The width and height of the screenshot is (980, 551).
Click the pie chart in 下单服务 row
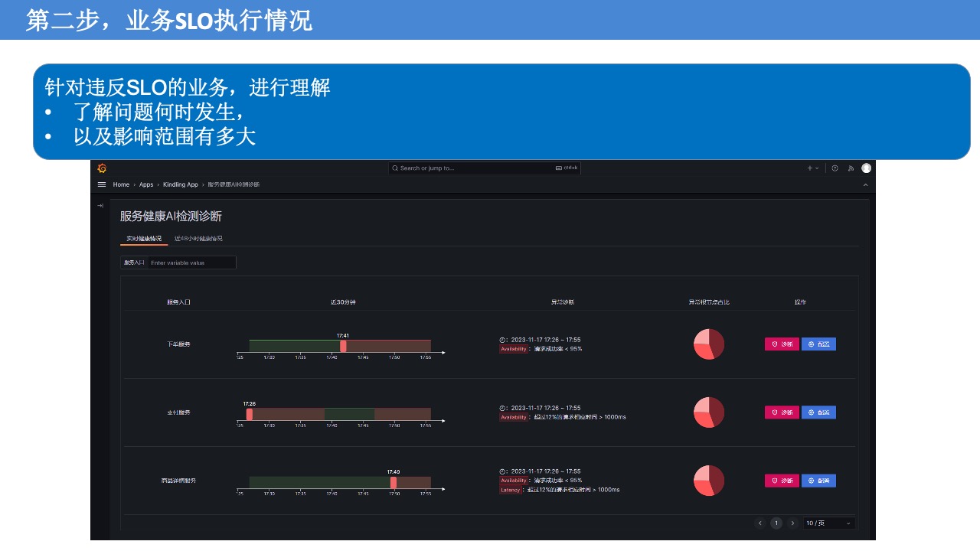(x=709, y=344)
